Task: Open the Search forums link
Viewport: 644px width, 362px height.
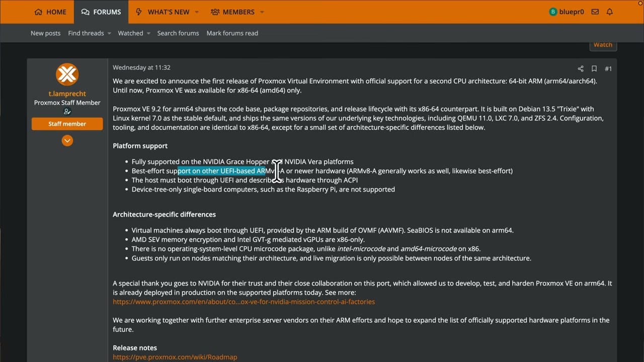Action: pos(178,33)
